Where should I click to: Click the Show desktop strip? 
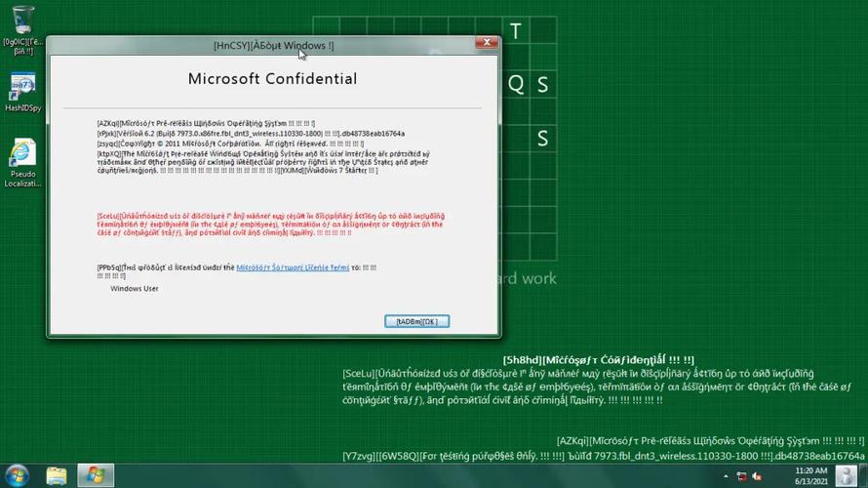click(x=863, y=476)
